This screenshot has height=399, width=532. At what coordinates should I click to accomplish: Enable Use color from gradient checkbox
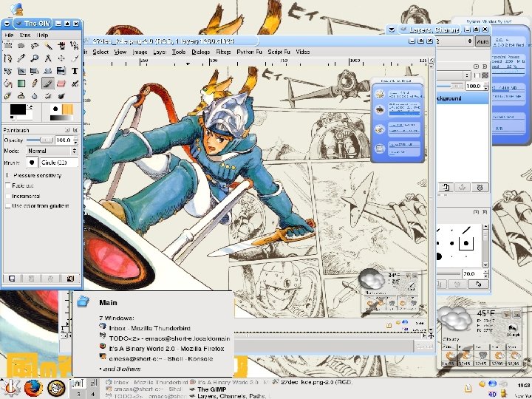8,206
